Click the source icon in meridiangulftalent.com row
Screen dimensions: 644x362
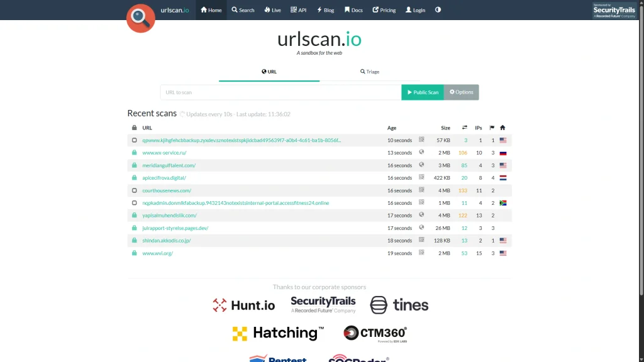[421, 165]
